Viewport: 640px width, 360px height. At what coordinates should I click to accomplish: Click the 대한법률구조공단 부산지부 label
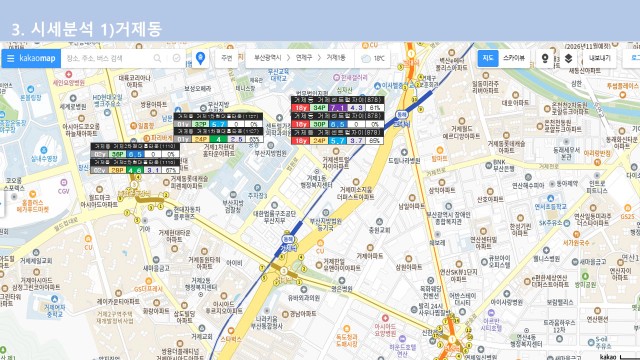(x=274, y=217)
